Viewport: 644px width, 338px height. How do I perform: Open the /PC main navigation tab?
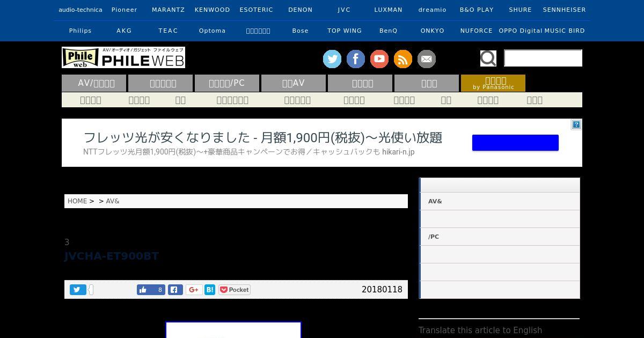coord(227,83)
